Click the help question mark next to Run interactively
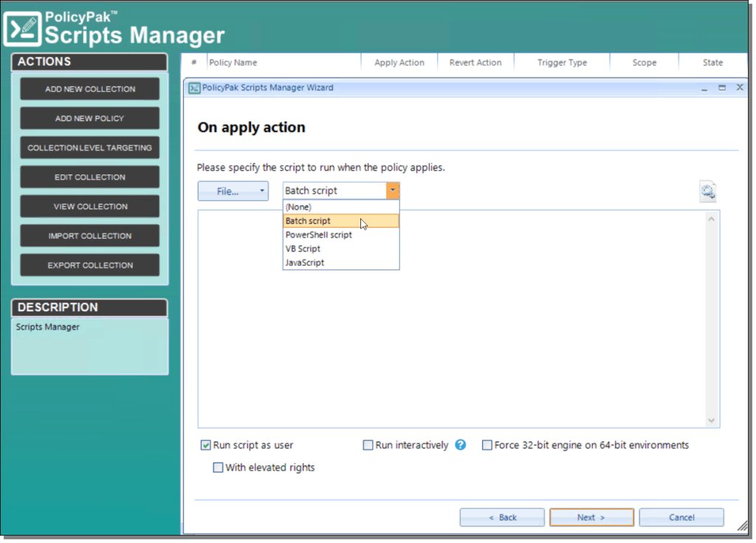 click(x=460, y=445)
